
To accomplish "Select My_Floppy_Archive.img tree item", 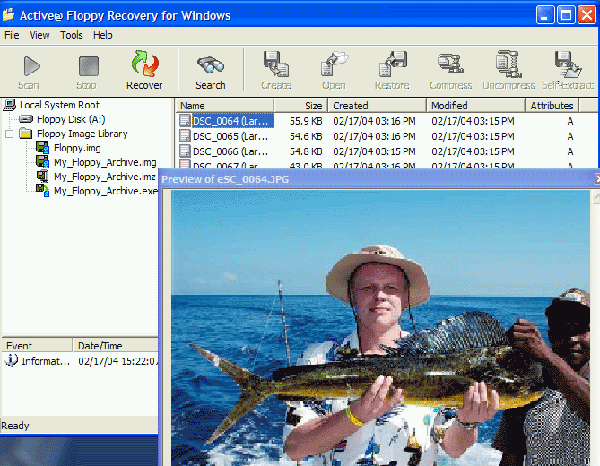I will tap(105, 162).
